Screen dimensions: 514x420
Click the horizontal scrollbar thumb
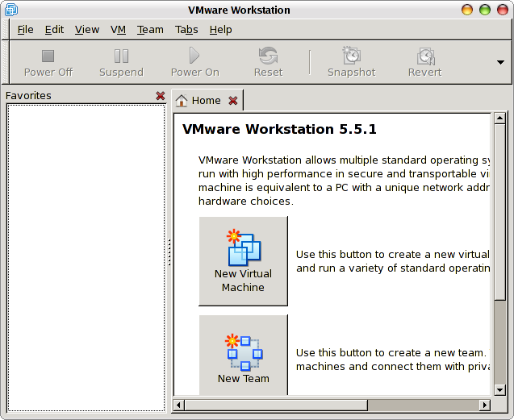[276, 405]
